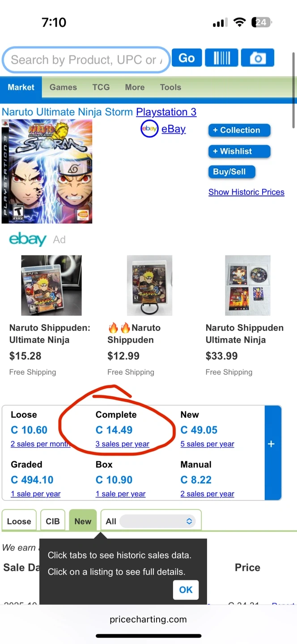Click the eBay logo icon
This screenshot has width=297, height=644.
point(149,129)
